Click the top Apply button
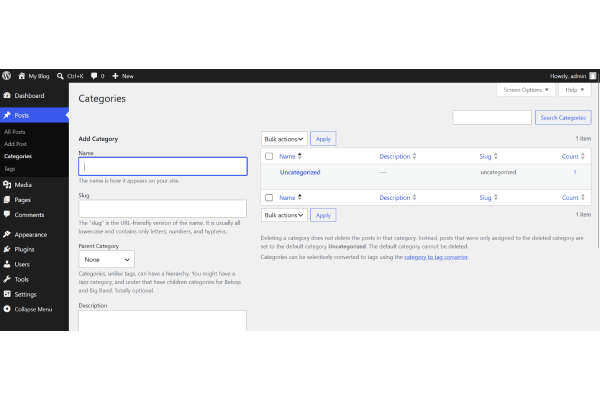 (x=323, y=139)
